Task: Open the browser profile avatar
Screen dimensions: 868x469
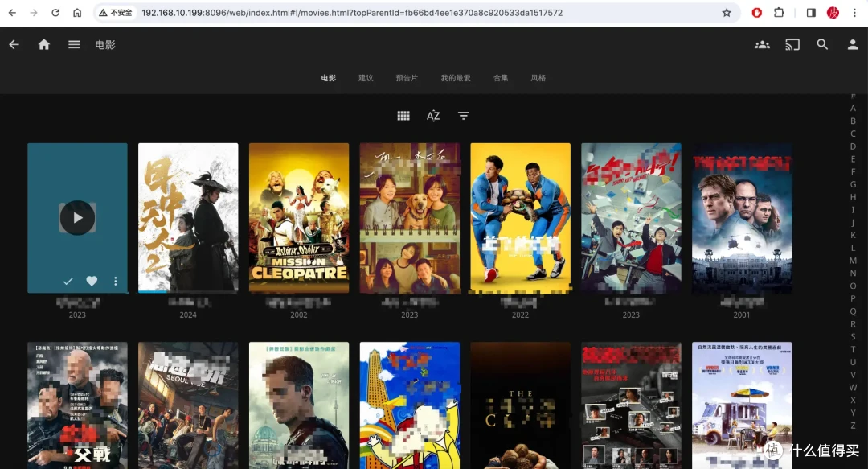Action: (833, 13)
